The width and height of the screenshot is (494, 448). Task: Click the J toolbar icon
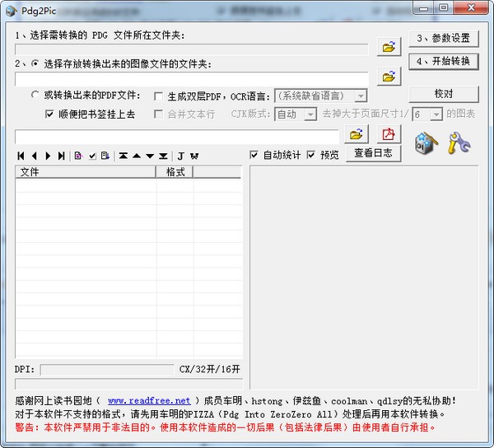[181, 156]
